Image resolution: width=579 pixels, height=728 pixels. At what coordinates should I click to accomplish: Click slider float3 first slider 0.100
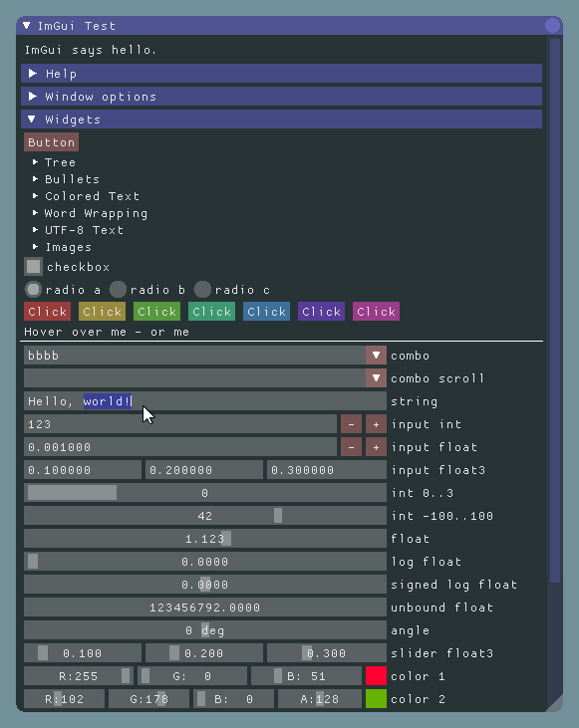tap(83, 652)
